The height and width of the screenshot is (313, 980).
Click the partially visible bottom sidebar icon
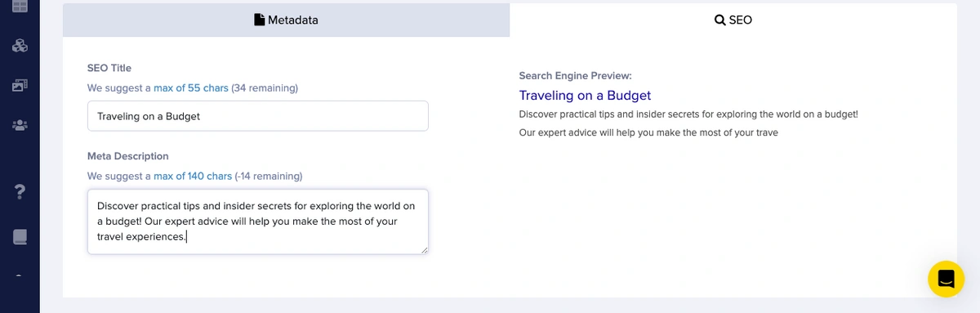coord(20,275)
